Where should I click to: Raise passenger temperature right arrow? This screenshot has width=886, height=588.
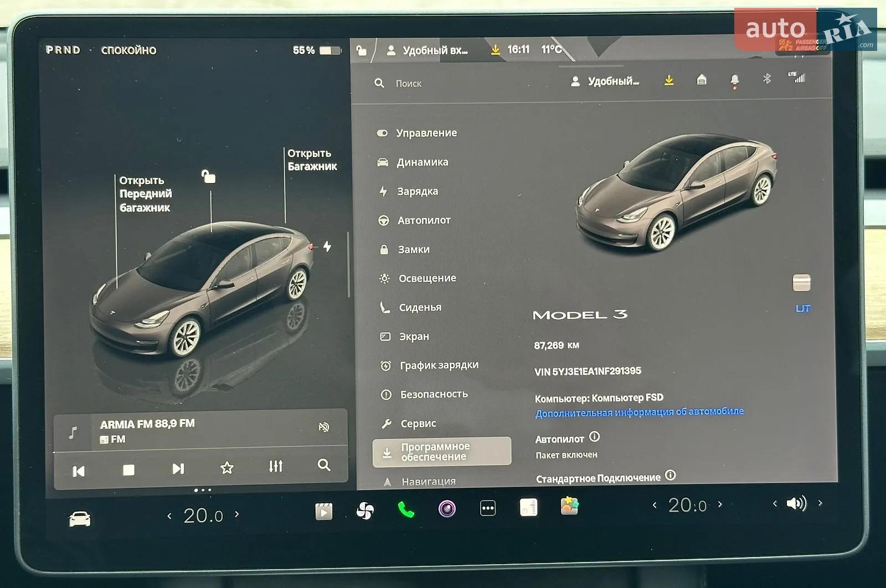tap(720, 504)
